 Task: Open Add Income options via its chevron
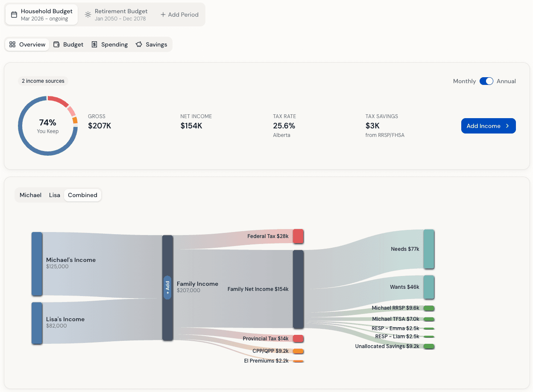[507, 126]
